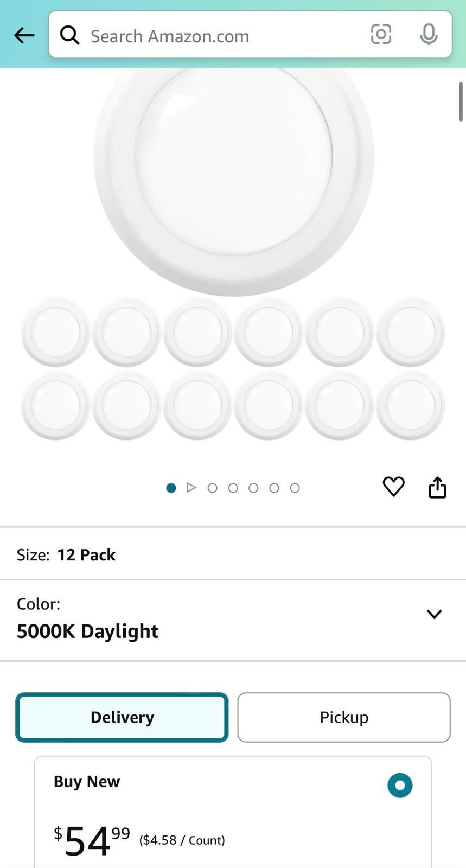Go to the third image carousel dot
The height and width of the screenshot is (868, 466).
click(x=213, y=488)
